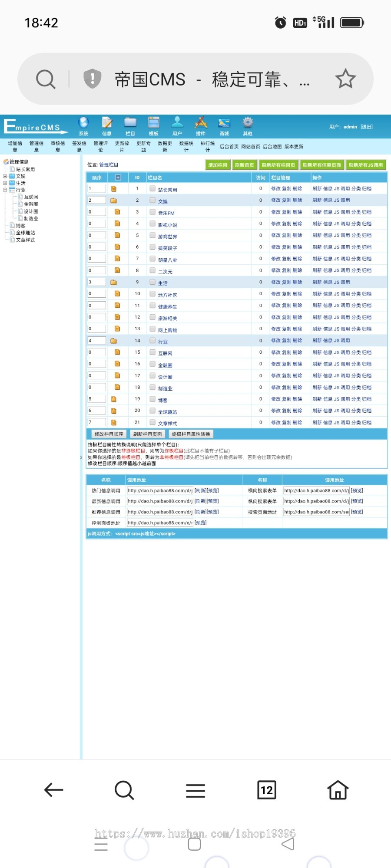Check the 互联网 column checkbox
Image resolution: width=391 pixels, height=868 pixels.
pos(152,352)
